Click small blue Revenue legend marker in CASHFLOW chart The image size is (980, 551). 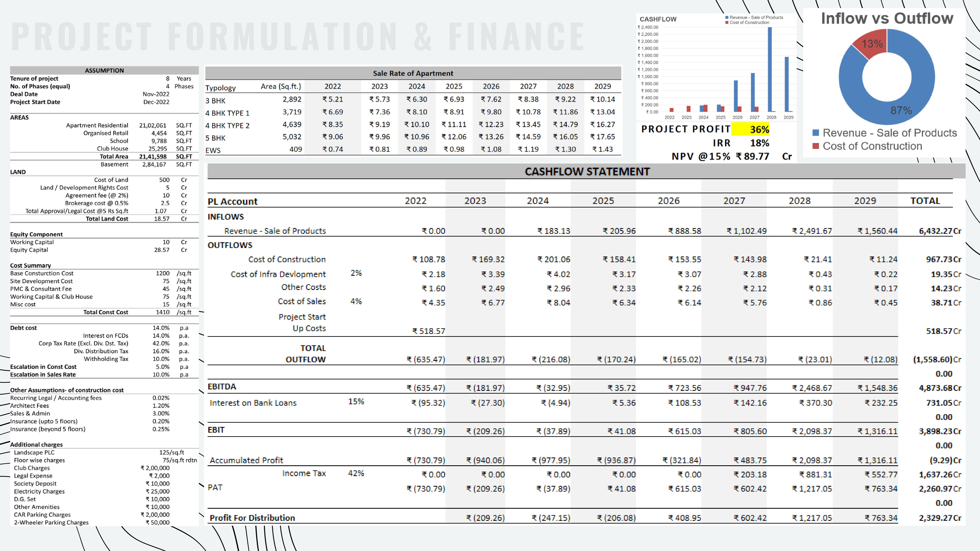727,17
